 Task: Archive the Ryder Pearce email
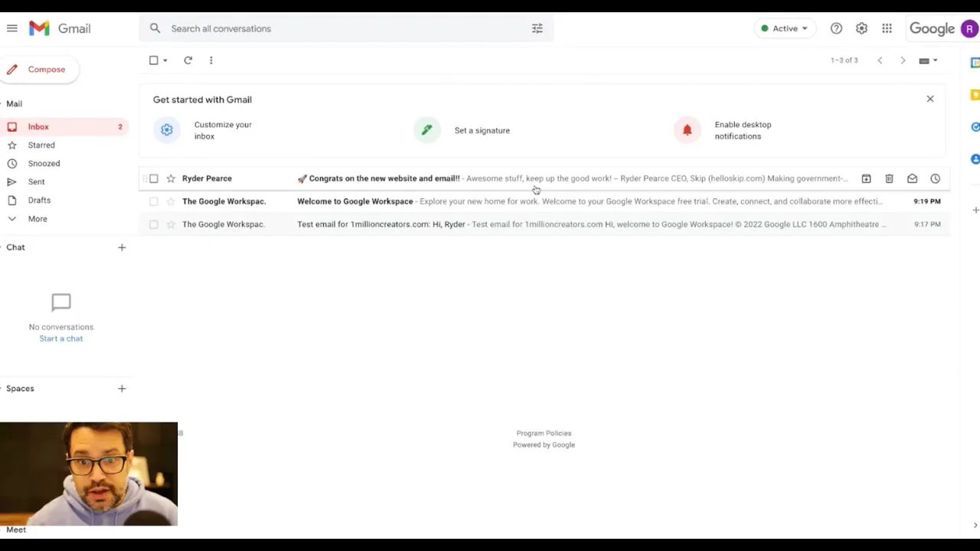(866, 178)
